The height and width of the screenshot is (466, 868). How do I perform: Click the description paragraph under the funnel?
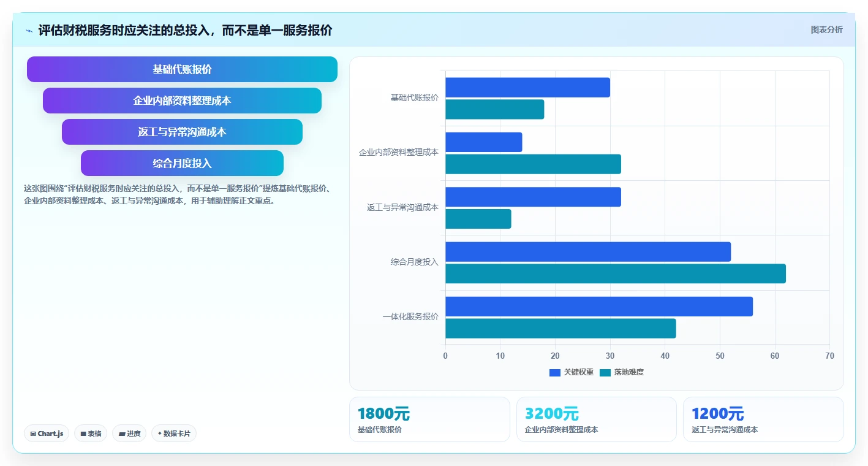(179, 194)
